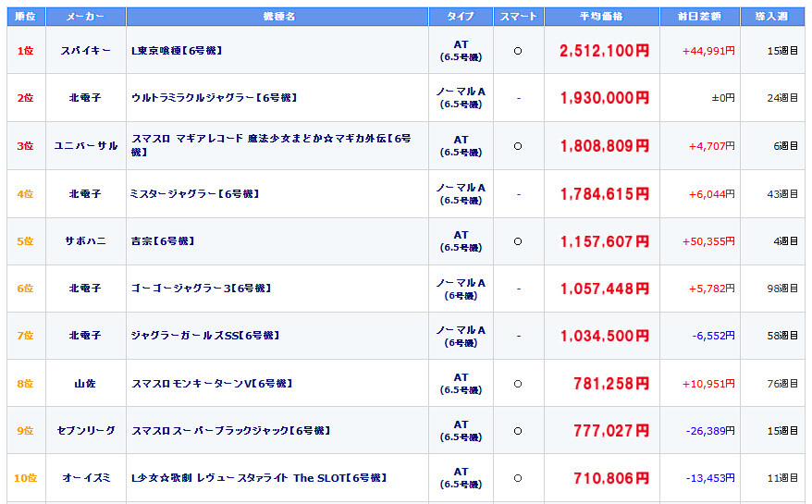812x504 pixels.
Task: Click the maker スパイキー cell
Action: (85, 51)
